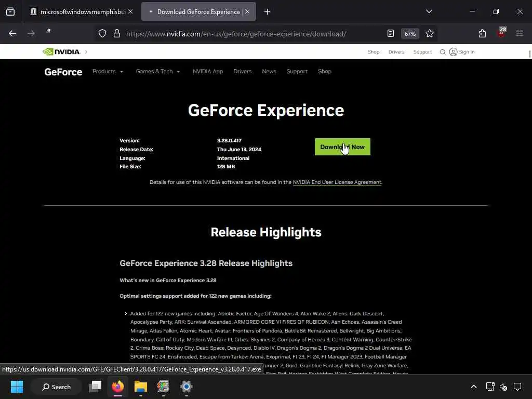Click the tracking protection shield icon
Screen dimensions: 532x399
click(x=102, y=34)
